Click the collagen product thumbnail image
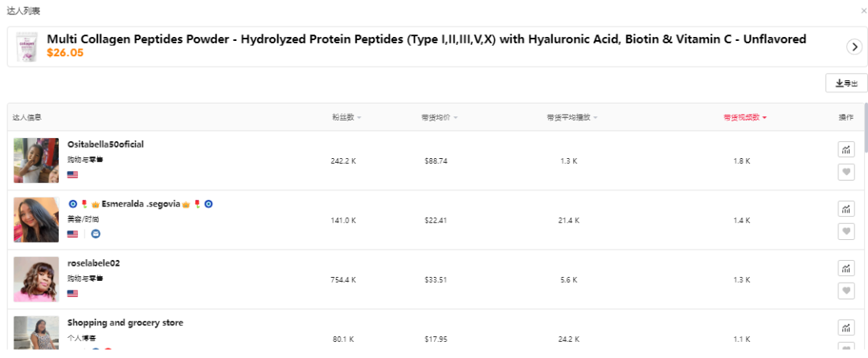 [x=29, y=47]
